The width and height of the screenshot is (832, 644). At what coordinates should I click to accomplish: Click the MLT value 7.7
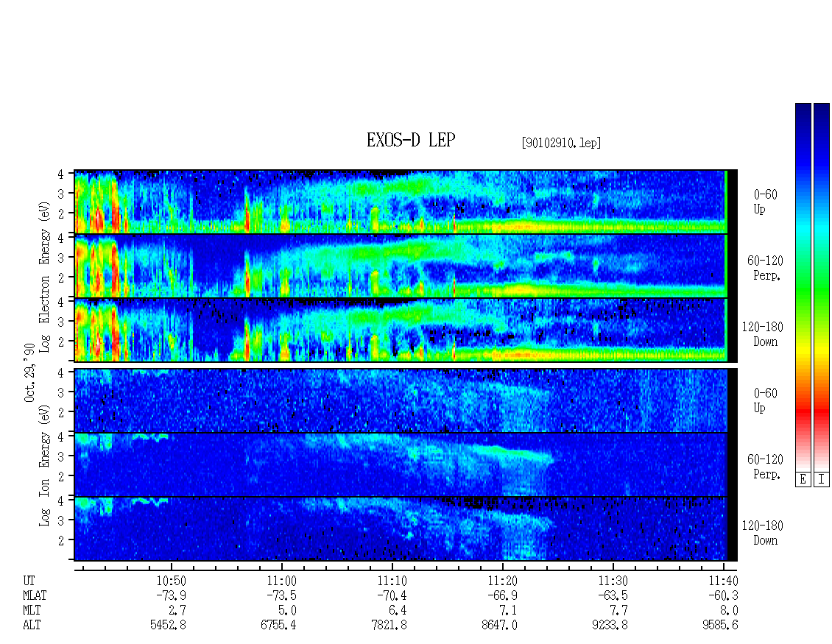[618, 611]
